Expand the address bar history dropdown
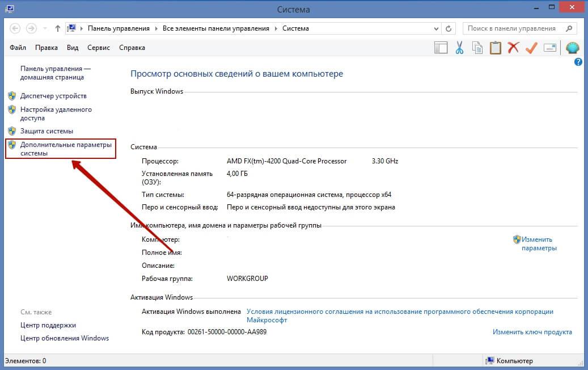The height and width of the screenshot is (370, 588). point(436,28)
